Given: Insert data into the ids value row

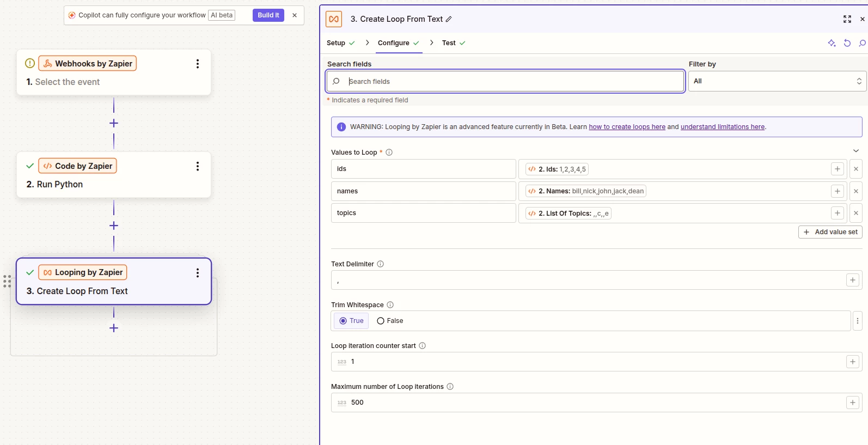Looking at the screenshot, I should [x=838, y=169].
